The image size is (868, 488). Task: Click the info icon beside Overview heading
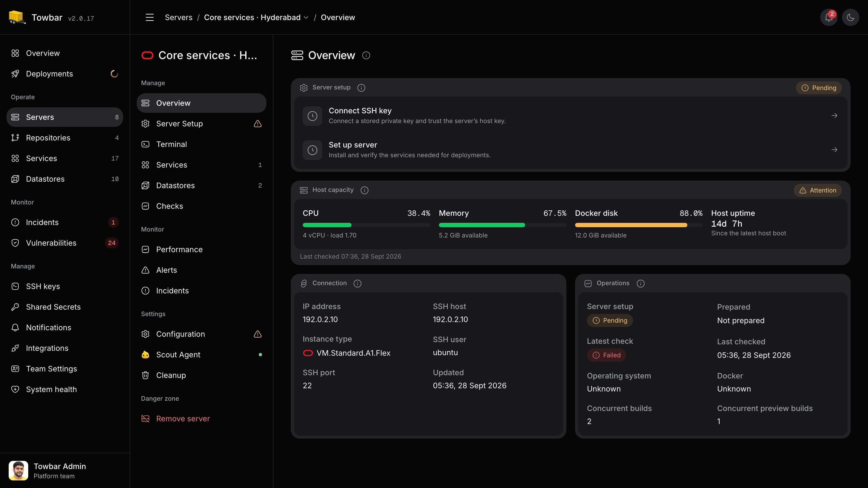[x=366, y=55]
